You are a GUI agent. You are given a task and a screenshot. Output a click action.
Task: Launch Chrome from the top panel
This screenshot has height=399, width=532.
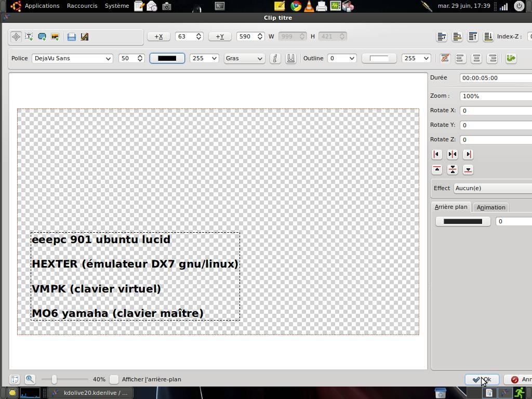296,6
